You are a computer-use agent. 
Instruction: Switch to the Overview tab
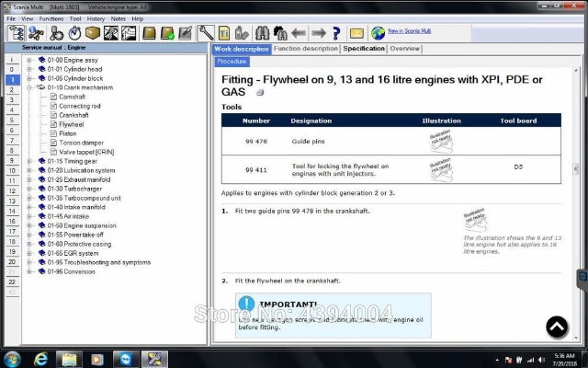click(x=404, y=49)
